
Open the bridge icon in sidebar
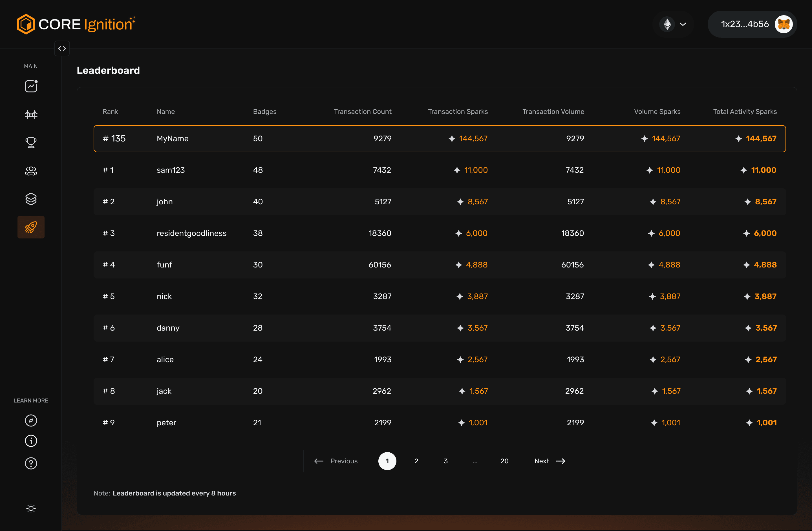31,114
